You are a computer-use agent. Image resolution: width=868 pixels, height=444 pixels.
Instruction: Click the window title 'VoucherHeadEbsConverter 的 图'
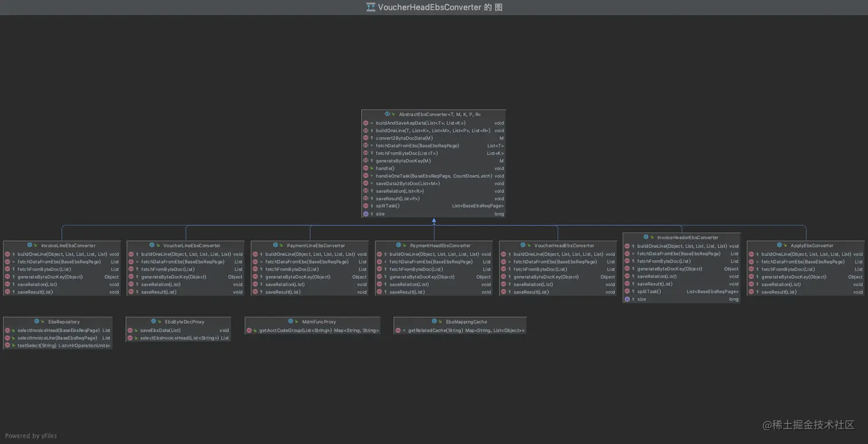coord(440,7)
